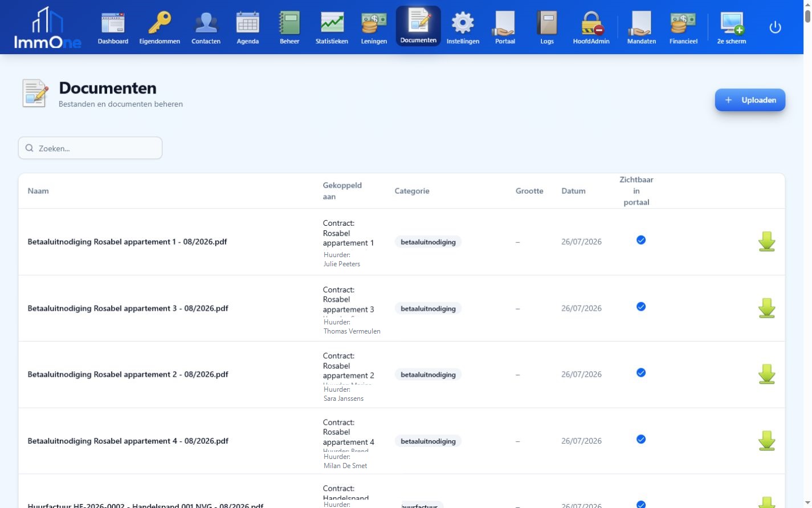Click betaaluitnodiging tag for Rosabel appartement 2
Viewport: 812px width, 508px height.
(x=428, y=375)
